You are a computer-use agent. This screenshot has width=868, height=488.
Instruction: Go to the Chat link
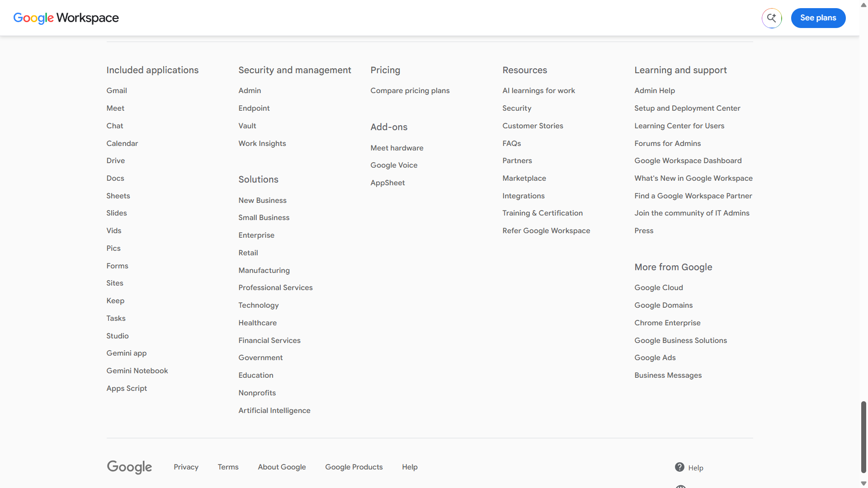(115, 126)
